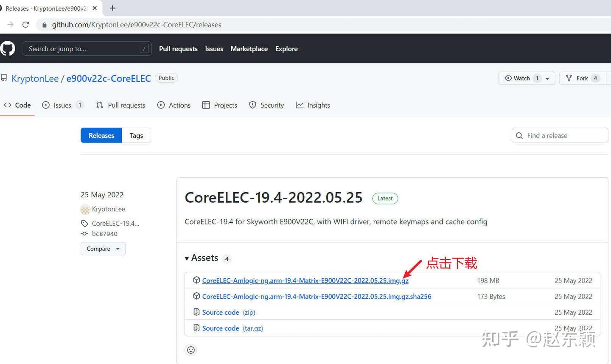Click the Security shield icon

pyautogui.click(x=253, y=105)
